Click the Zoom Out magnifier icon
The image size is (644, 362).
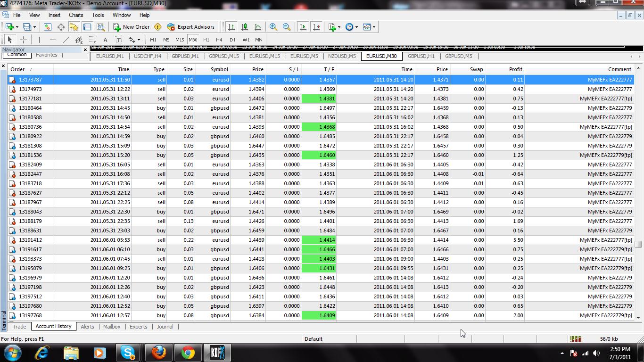[287, 27]
